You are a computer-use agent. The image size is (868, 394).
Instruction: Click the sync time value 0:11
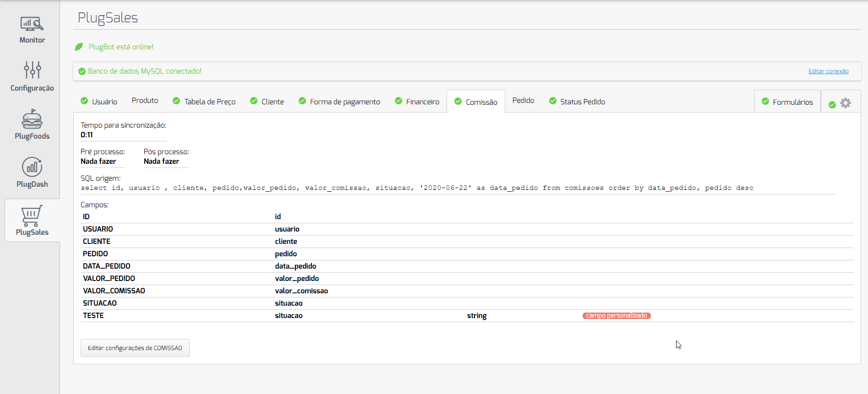(x=87, y=135)
